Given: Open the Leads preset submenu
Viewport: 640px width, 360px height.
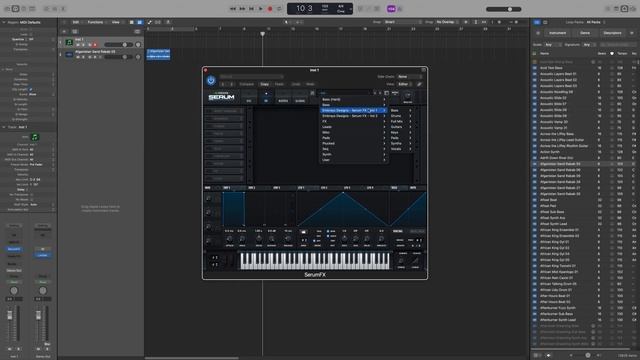Looking at the screenshot, I should [x=353, y=127].
